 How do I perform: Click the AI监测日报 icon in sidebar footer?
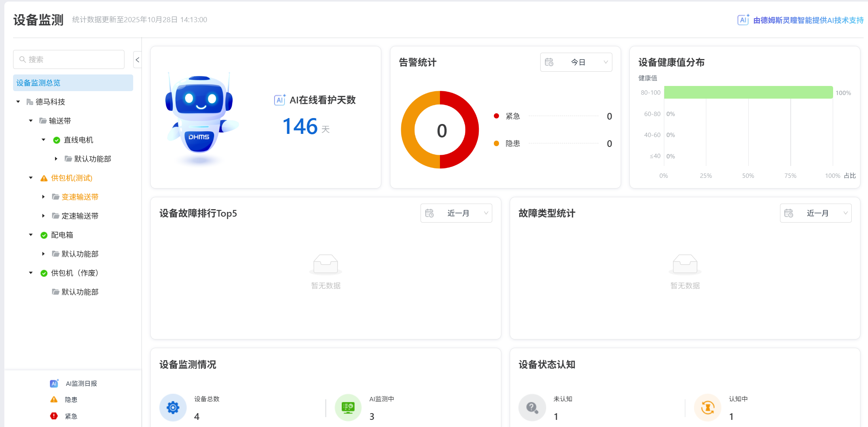pos(54,383)
